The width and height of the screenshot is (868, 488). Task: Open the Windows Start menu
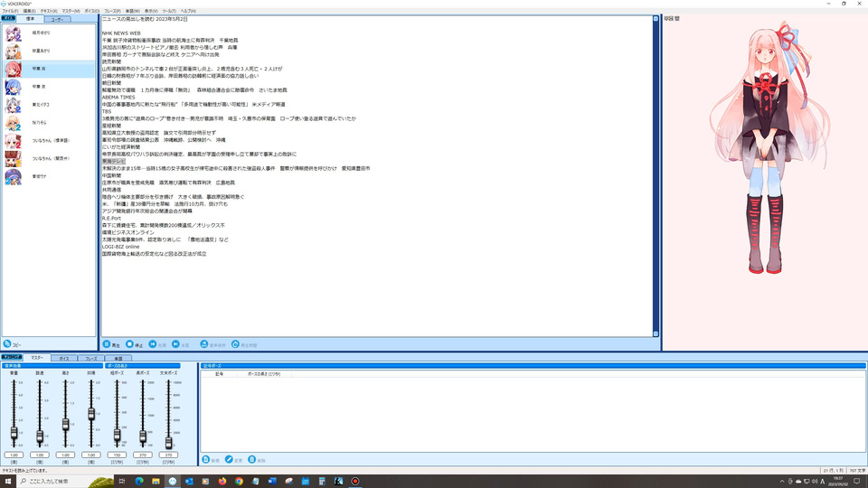8,482
